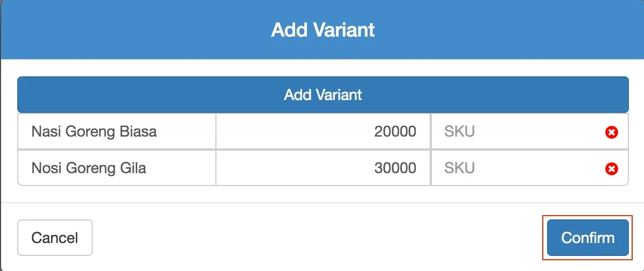Focus the 30000 price field
This screenshot has width=644, height=271.
(323, 168)
